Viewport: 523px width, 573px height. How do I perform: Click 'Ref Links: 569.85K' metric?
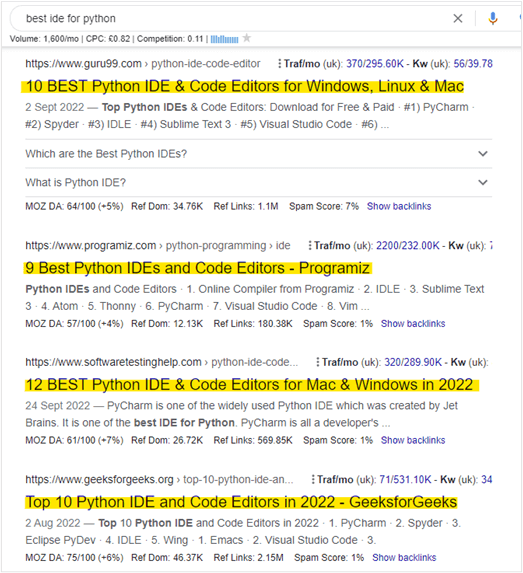(253, 440)
